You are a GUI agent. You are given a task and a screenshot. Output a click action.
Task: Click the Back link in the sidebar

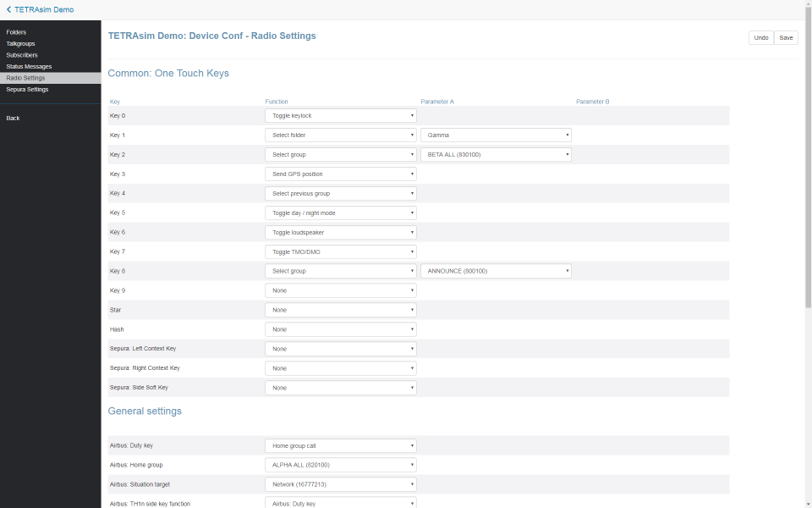coord(13,118)
